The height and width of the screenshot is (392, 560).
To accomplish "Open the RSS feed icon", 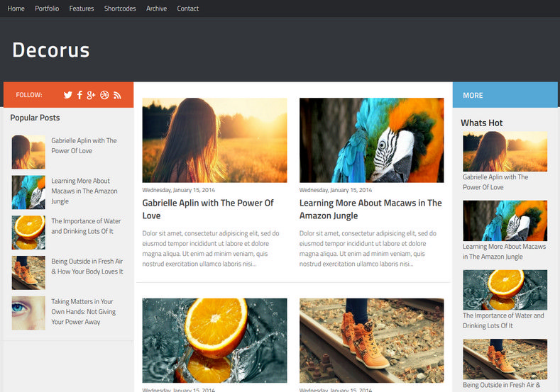I will 117,95.
